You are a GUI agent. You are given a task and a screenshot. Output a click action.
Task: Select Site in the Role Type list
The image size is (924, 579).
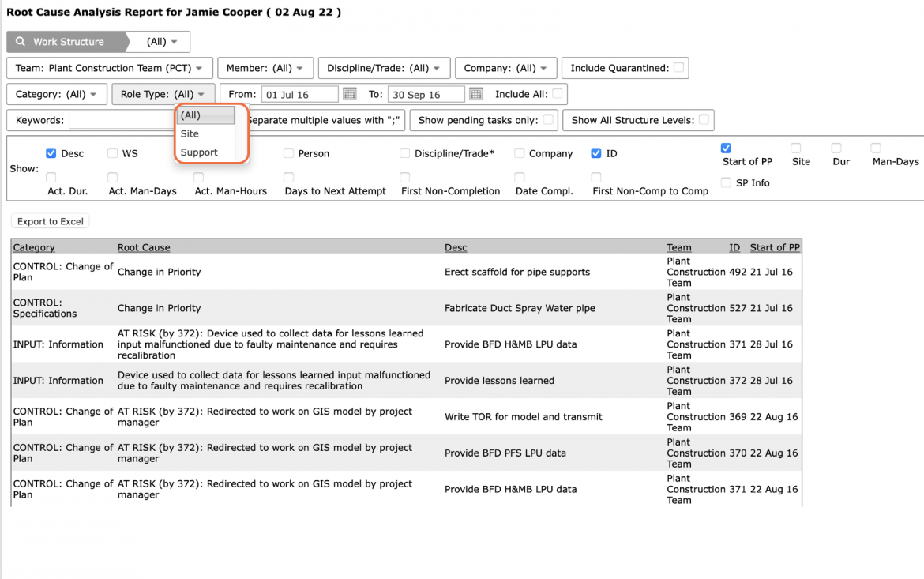coord(205,133)
